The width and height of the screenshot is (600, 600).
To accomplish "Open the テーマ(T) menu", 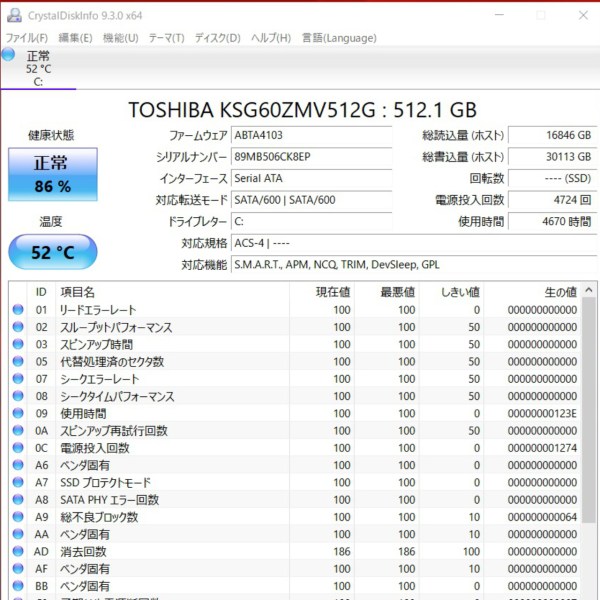I will [166, 38].
